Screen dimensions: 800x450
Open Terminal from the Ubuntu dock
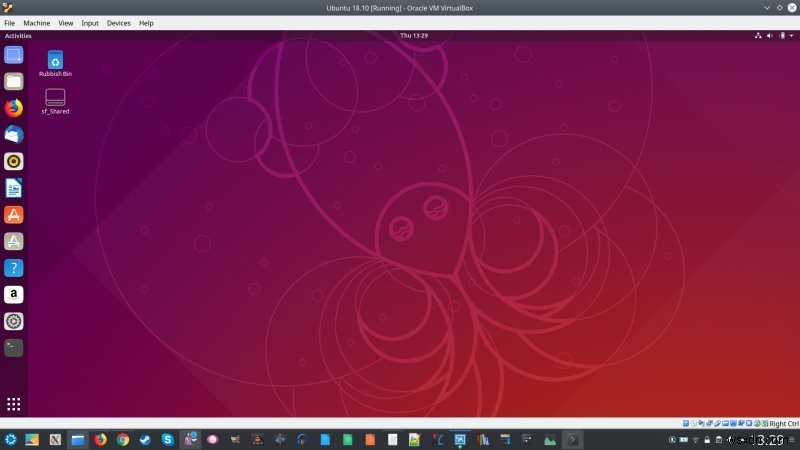[14, 348]
